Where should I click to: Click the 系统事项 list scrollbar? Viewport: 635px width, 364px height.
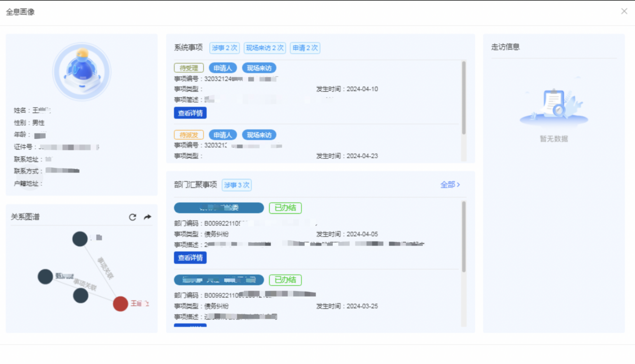464,97
